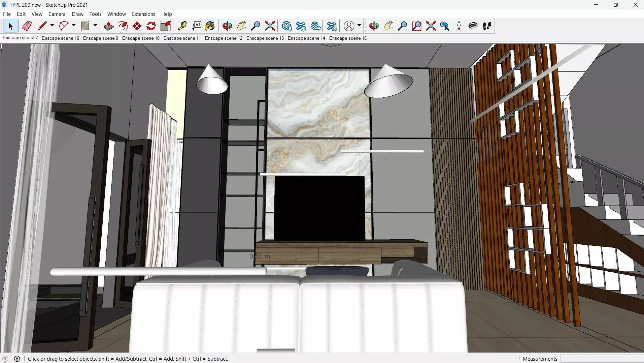Open the Extensions menu
644x363 pixels.
(143, 14)
